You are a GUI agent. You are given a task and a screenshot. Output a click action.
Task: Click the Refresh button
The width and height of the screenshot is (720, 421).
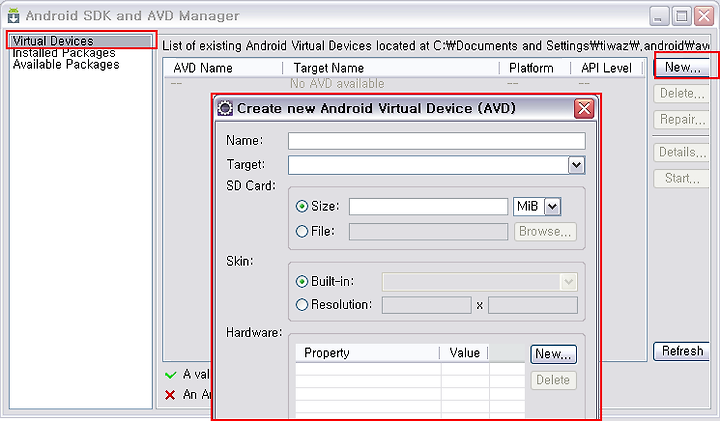(x=682, y=352)
